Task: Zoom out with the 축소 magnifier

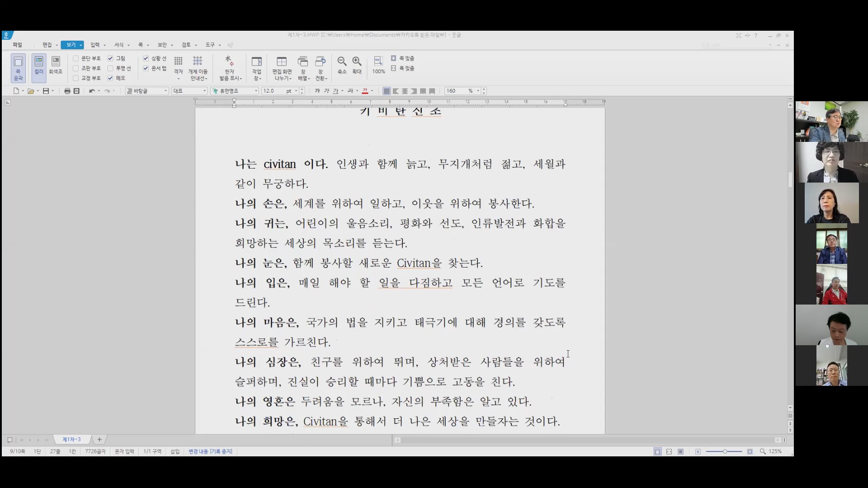Action: pos(342,66)
